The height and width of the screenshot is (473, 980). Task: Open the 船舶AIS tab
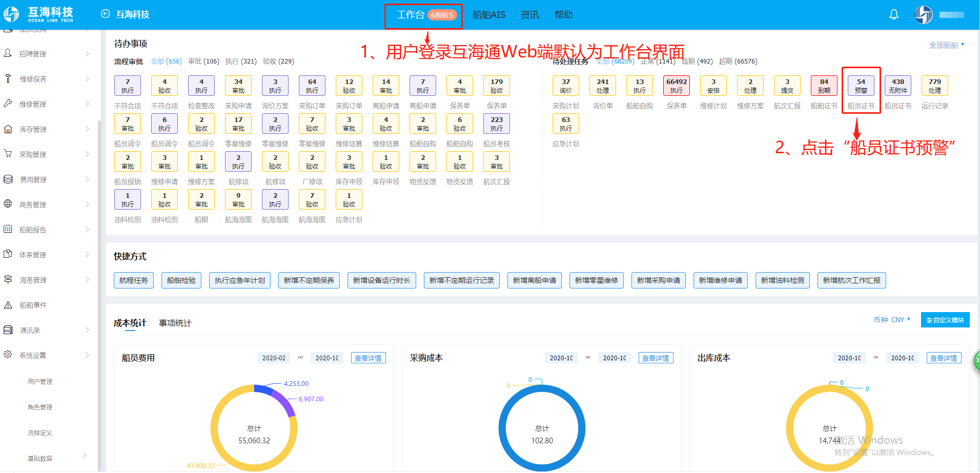click(488, 15)
